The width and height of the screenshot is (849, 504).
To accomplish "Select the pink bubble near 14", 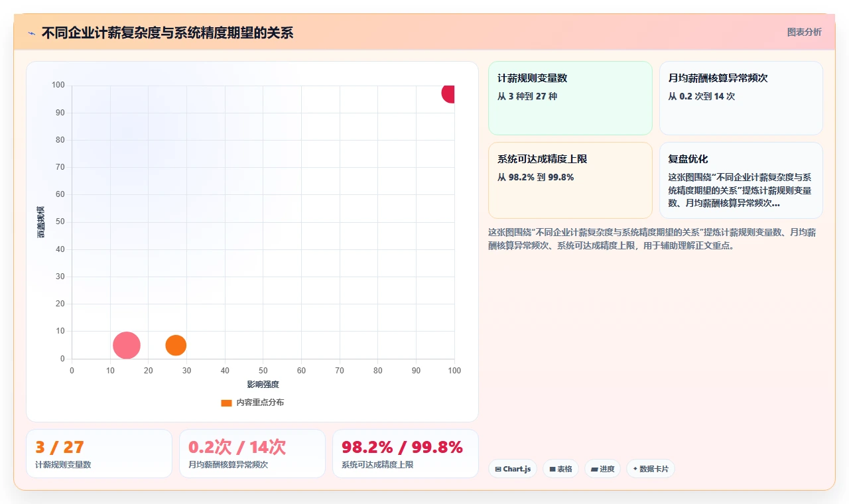I will click(x=126, y=345).
